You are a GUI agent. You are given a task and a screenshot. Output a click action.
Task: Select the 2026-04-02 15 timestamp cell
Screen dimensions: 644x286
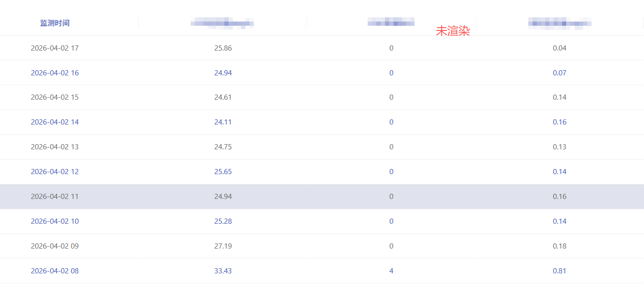[55, 97]
